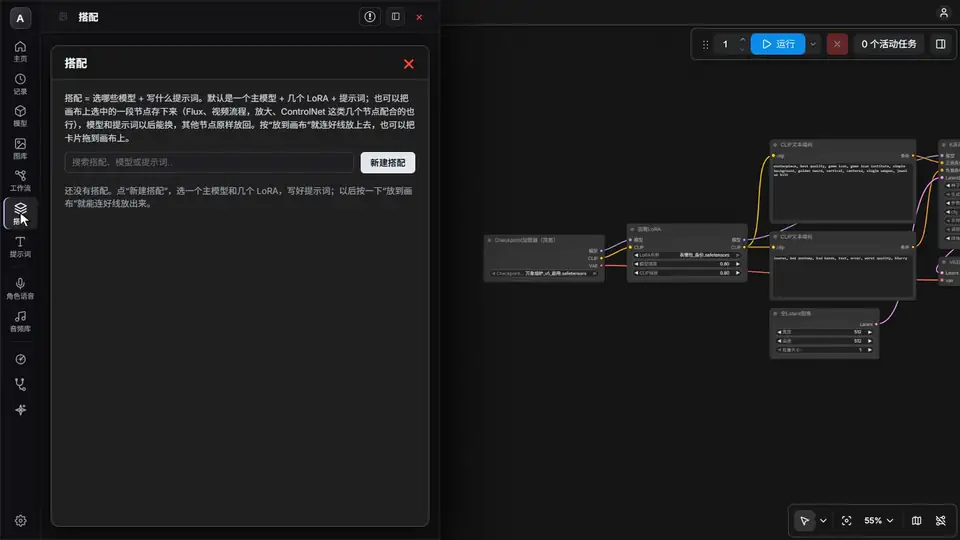Open the run options dropdown arrow beside 运行
This screenshot has width=960, height=540.
813,44
